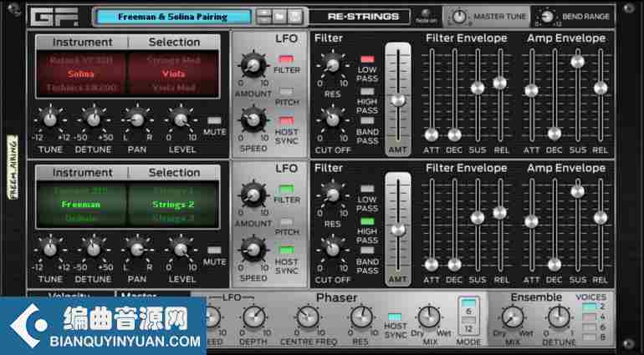The image size is (644, 355).
Task: Click the Freeman & Solina Pairing patch display
Action: coord(173,17)
